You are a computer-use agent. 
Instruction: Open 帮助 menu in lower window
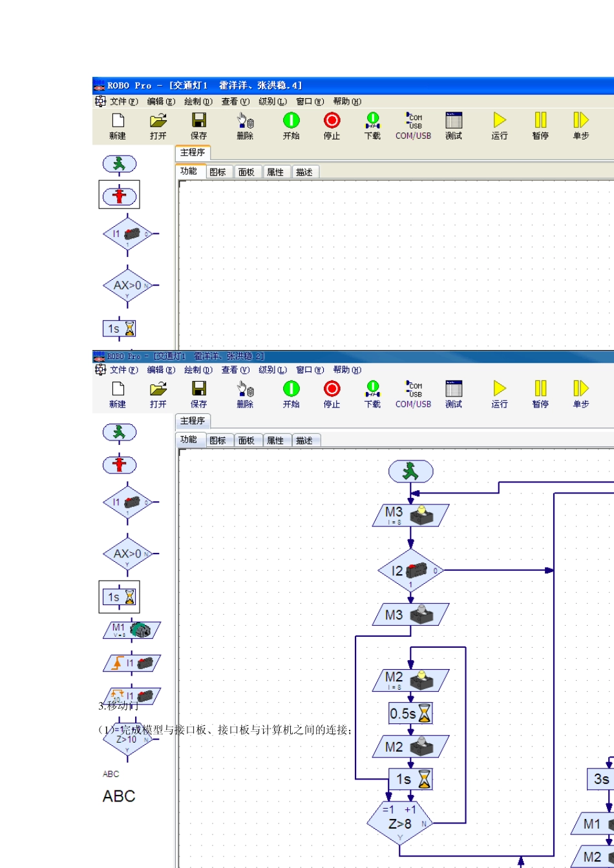pos(347,370)
